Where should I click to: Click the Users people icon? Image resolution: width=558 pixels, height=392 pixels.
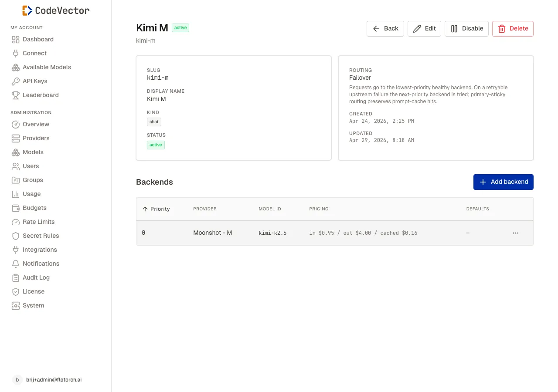coord(16,166)
